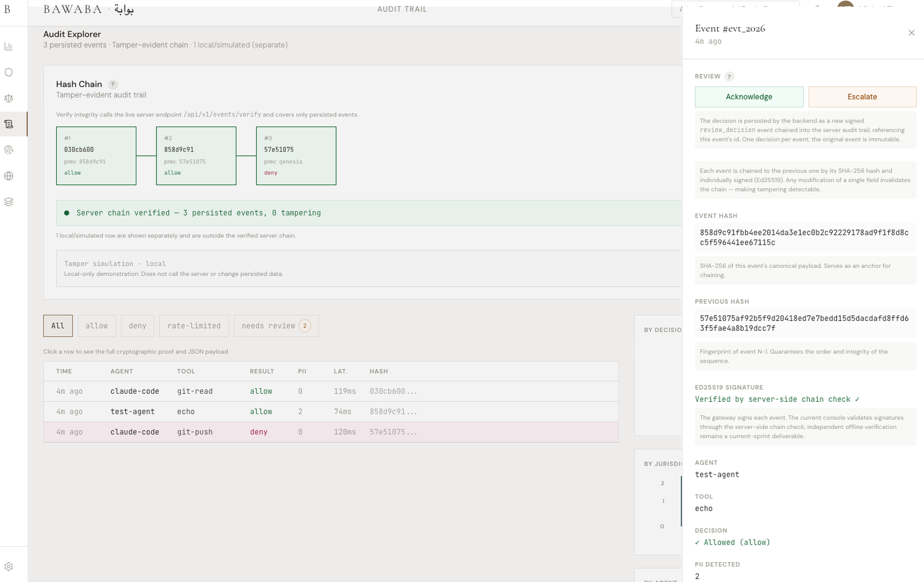Viewport: 924px width, 582px height.
Task: Click the needs review count badge 2
Action: (x=305, y=326)
